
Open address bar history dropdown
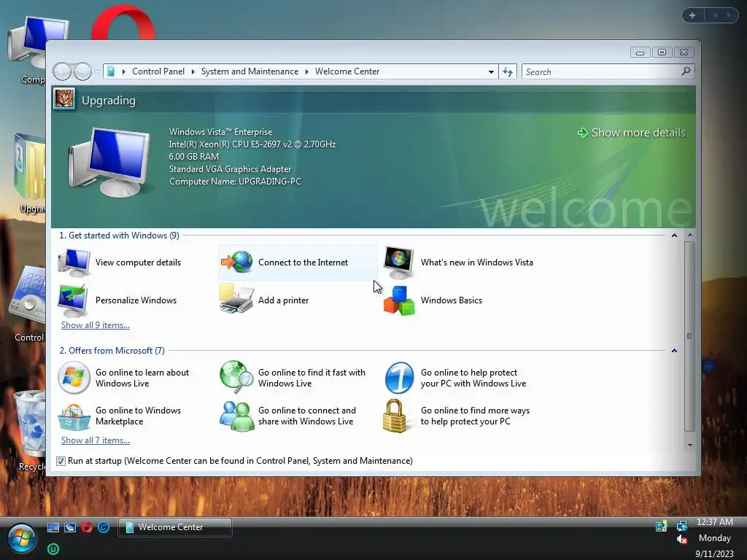[491, 71]
